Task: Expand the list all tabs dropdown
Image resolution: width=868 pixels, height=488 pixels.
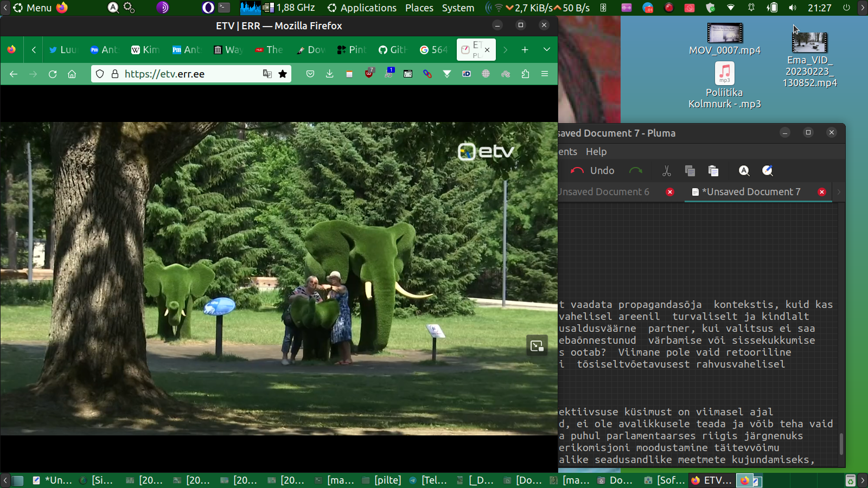Action: [546, 50]
